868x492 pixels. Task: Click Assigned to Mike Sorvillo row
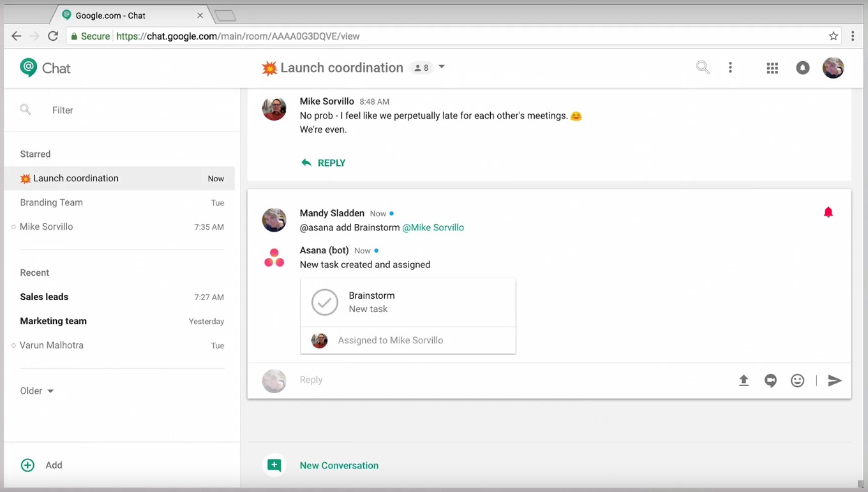[408, 340]
